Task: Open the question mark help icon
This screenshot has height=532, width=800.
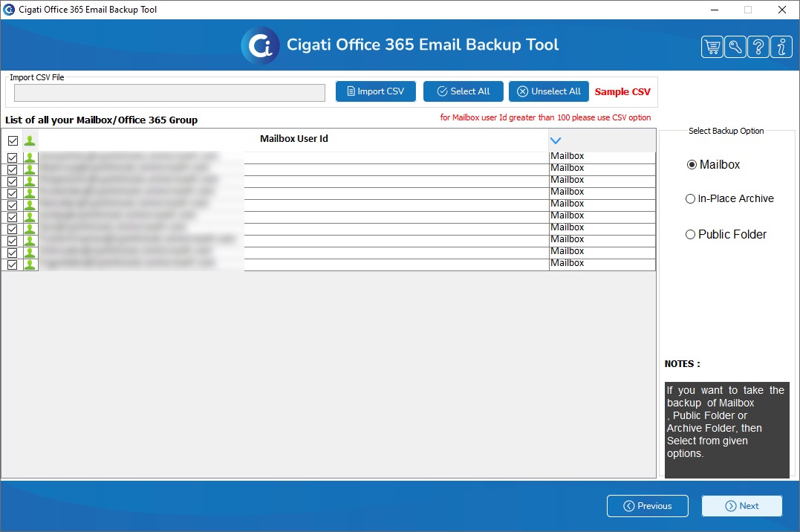Action: (x=758, y=48)
